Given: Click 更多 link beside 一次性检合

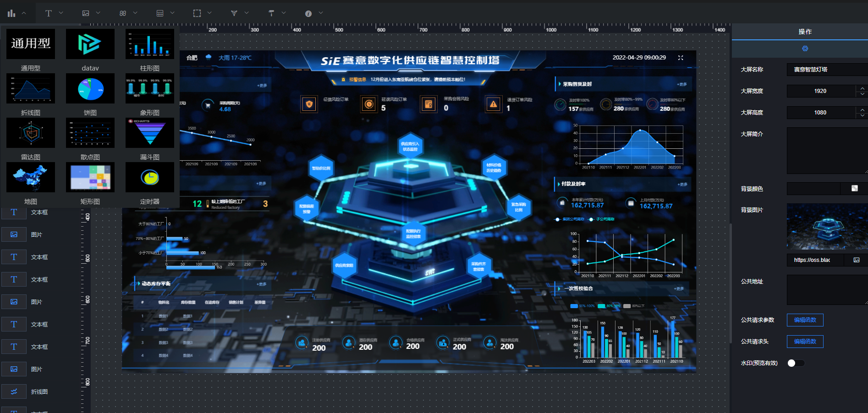Looking at the screenshot, I should click(x=679, y=289).
